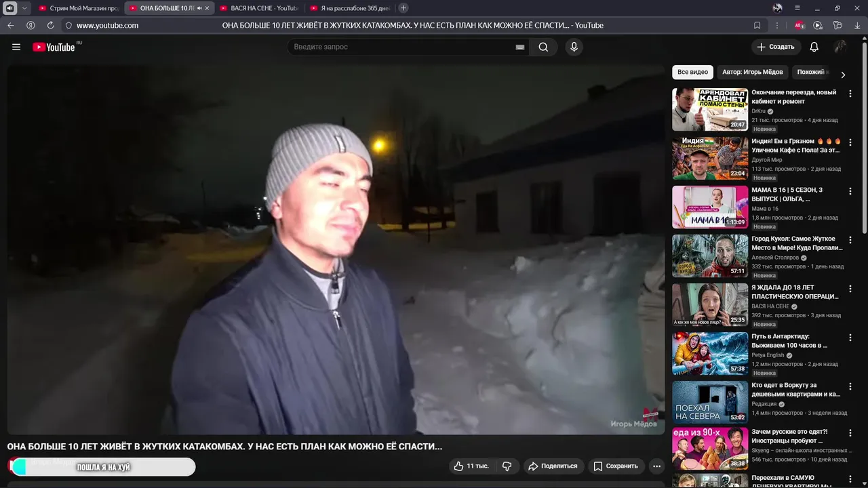Show site protection shield info

pyautogui.click(x=68, y=25)
